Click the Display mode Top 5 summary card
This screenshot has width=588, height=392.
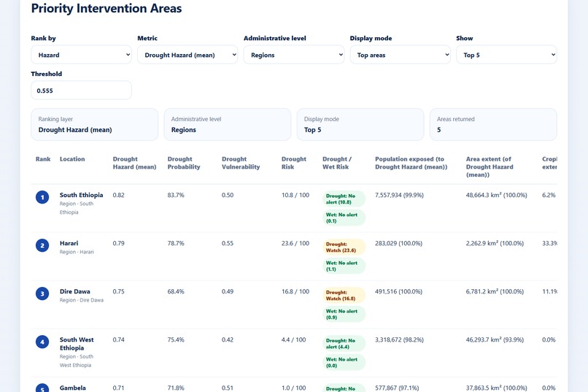coord(360,125)
